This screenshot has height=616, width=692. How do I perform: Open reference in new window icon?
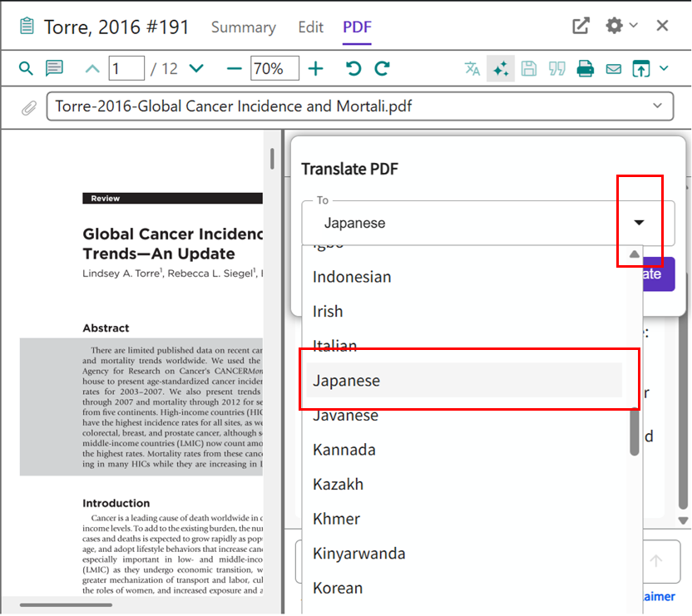pyautogui.click(x=581, y=26)
